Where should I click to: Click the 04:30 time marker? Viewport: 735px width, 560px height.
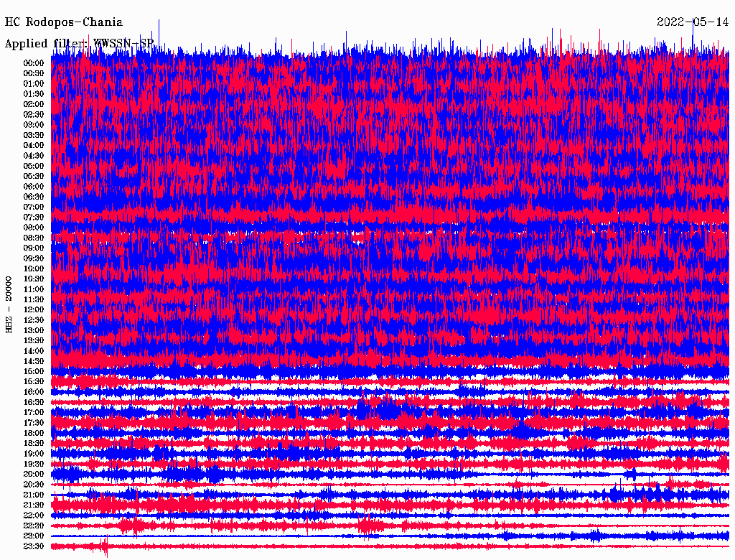[x=34, y=156]
